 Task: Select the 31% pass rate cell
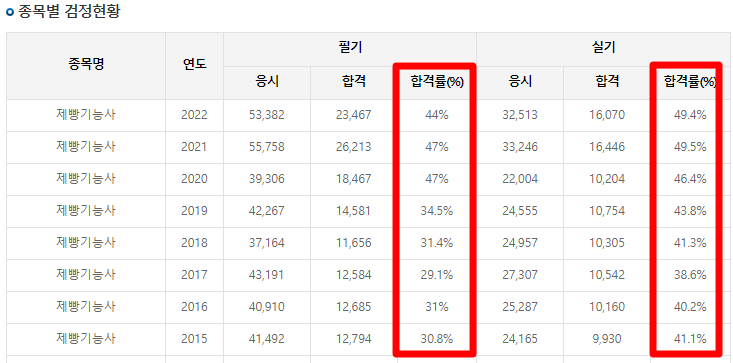pyautogui.click(x=437, y=307)
